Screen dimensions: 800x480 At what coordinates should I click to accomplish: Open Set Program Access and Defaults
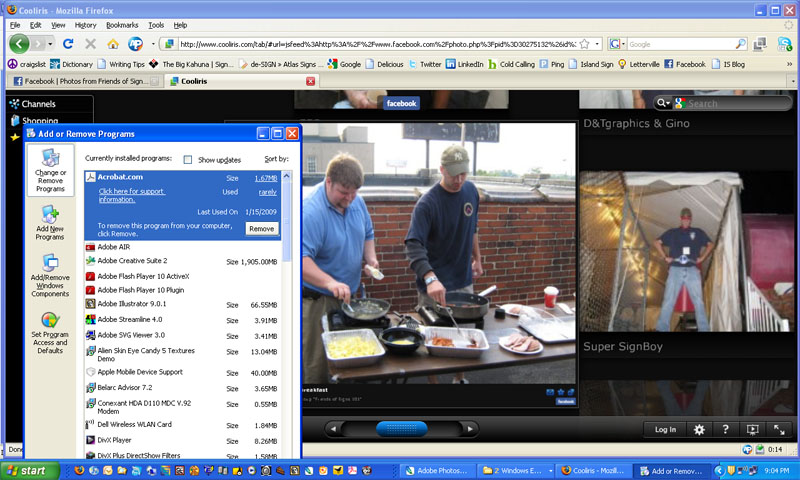click(50, 334)
